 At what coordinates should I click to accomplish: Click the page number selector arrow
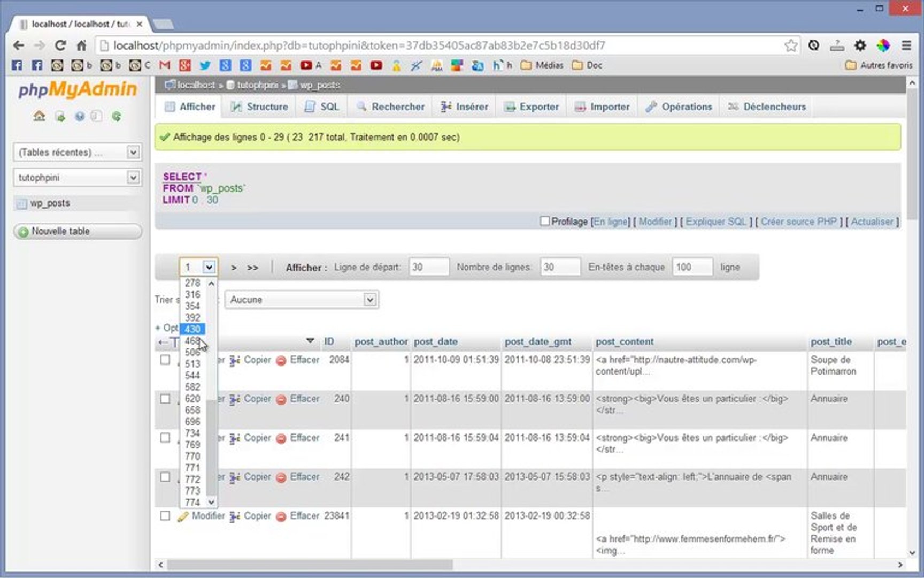coord(209,267)
